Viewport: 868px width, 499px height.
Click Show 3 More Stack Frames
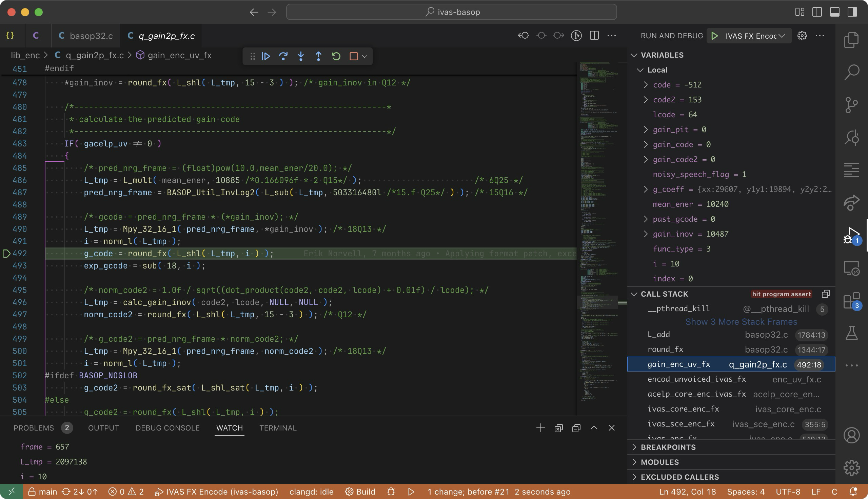click(741, 322)
